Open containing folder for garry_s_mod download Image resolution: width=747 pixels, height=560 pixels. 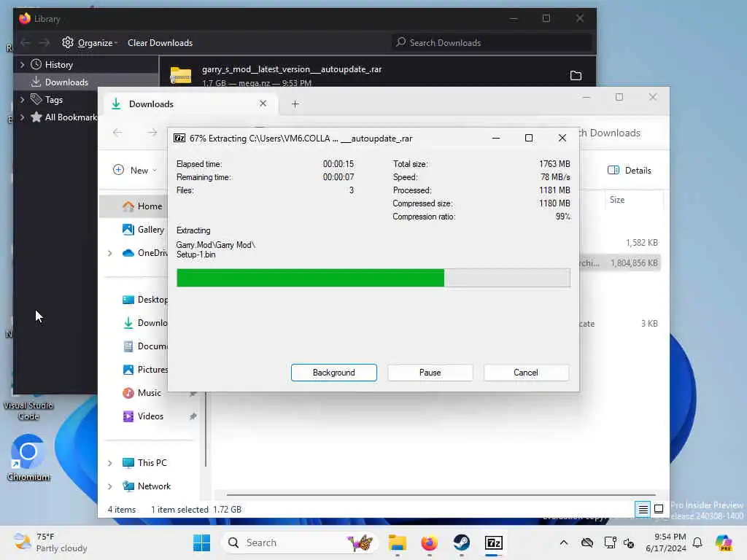tap(576, 75)
